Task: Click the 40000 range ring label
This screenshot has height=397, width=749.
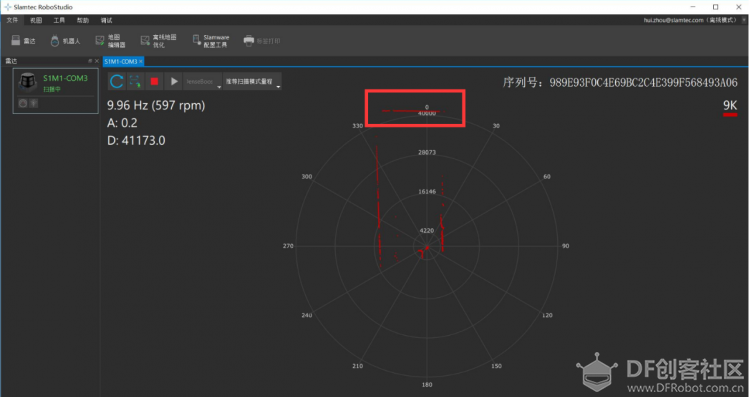Action: tap(427, 113)
